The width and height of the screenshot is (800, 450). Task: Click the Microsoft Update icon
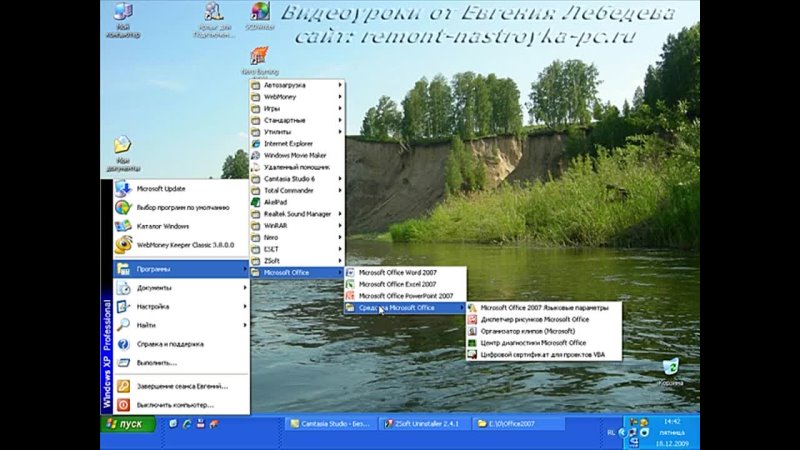point(123,189)
